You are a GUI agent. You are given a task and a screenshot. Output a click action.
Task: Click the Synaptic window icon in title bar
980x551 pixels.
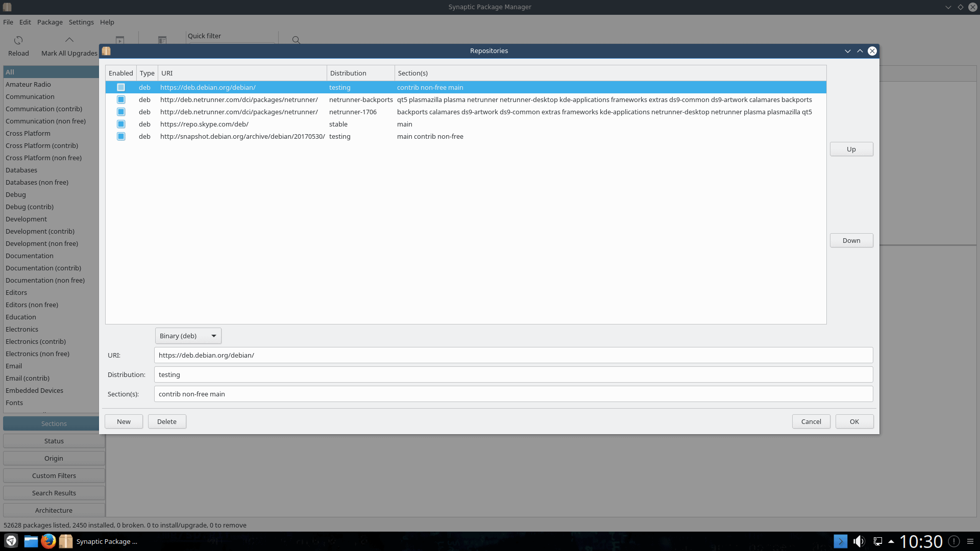[7, 7]
